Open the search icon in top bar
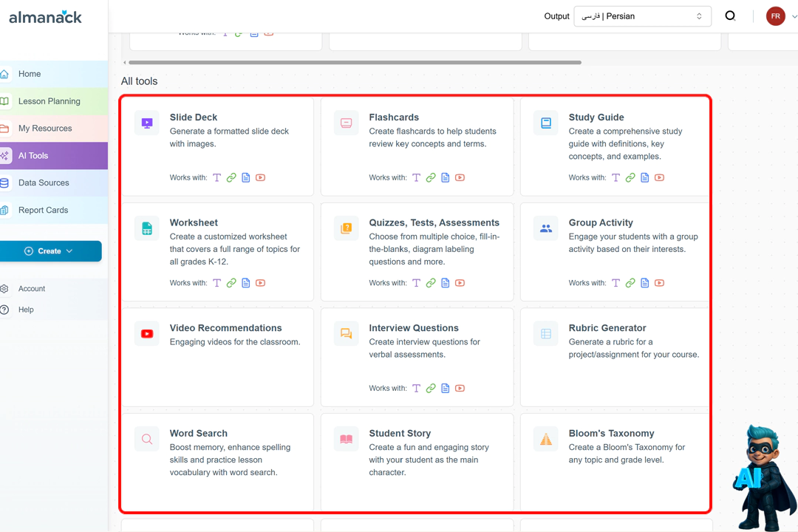This screenshot has width=798, height=532. click(730, 16)
